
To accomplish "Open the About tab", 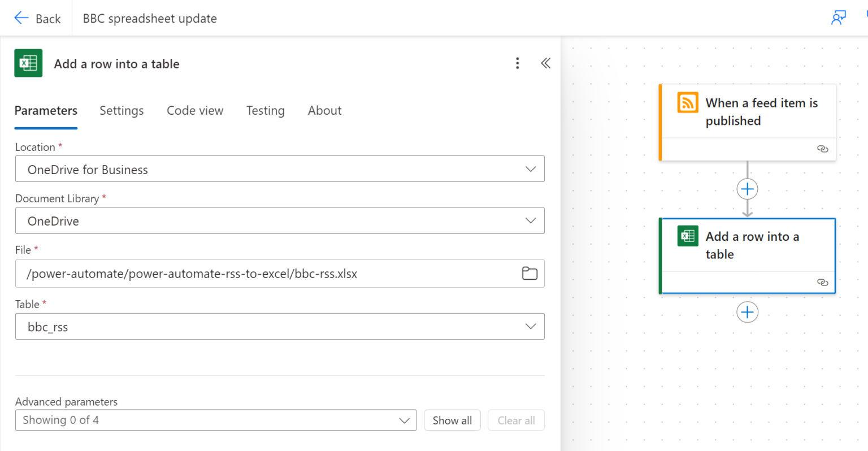I will tap(324, 111).
